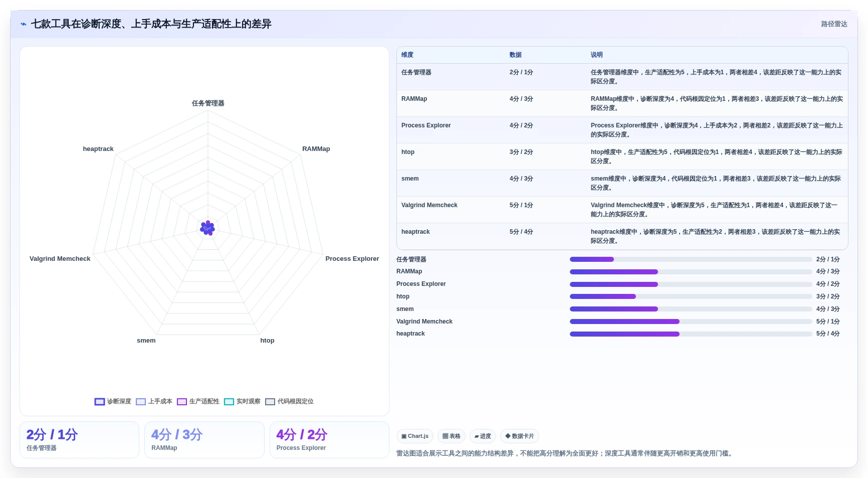
Task: Click the RAMMap radar axis label
Action: 316,149
